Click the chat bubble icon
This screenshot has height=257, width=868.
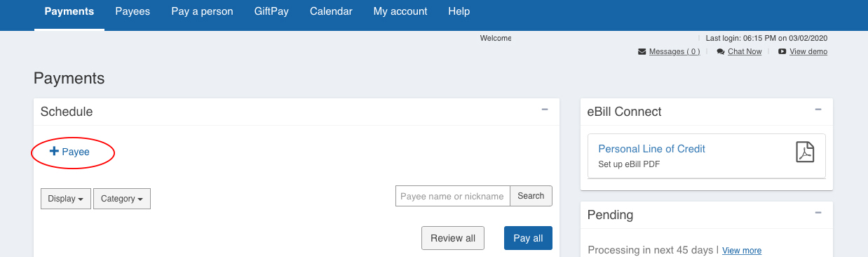[721, 52]
